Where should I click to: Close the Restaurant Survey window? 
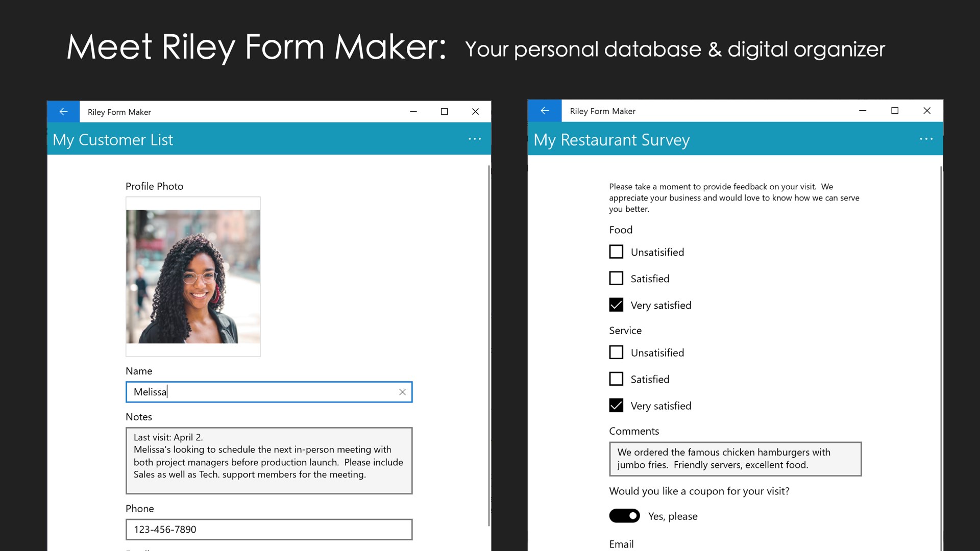click(927, 111)
